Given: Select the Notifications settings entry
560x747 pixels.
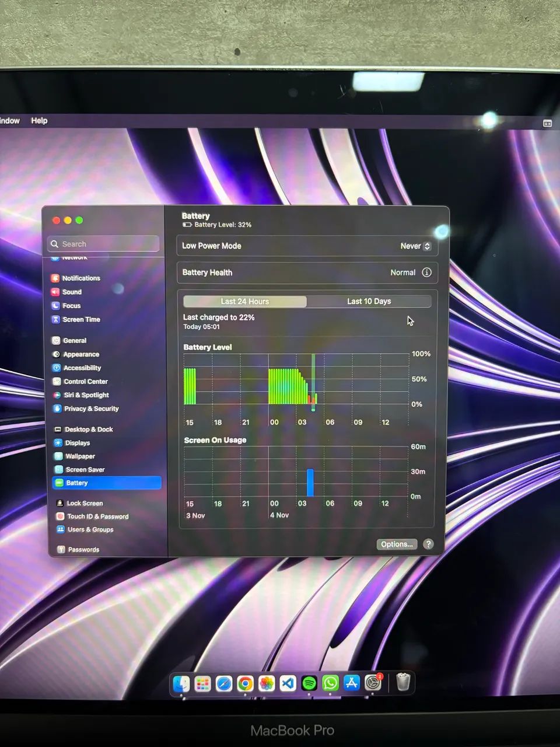Looking at the screenshot, I should tap(80, 278).
